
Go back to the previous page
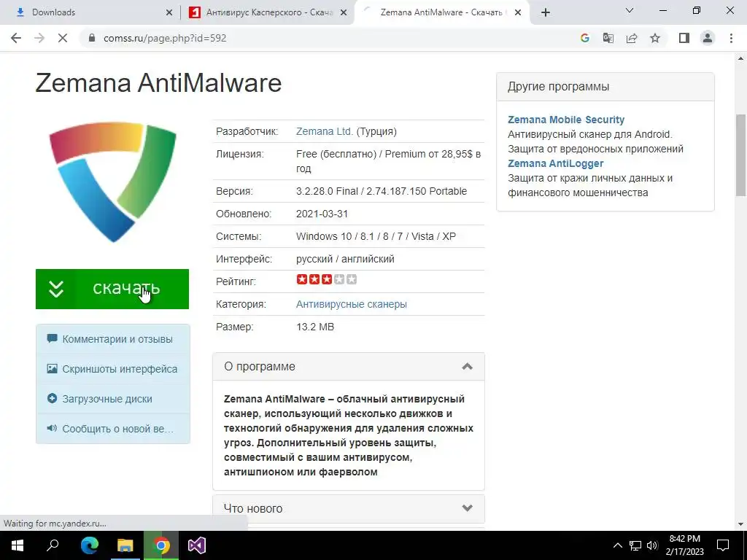coord(16,38)
